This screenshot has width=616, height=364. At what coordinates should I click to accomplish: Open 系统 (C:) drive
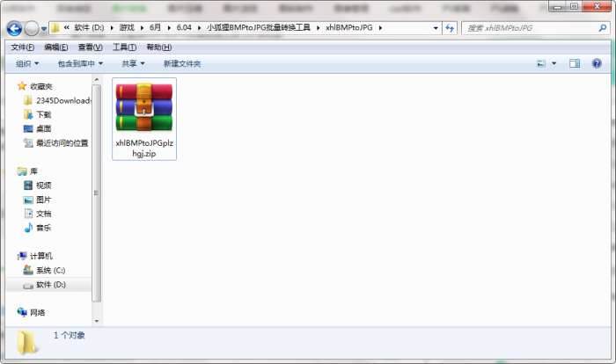click(x=51, y=271)
